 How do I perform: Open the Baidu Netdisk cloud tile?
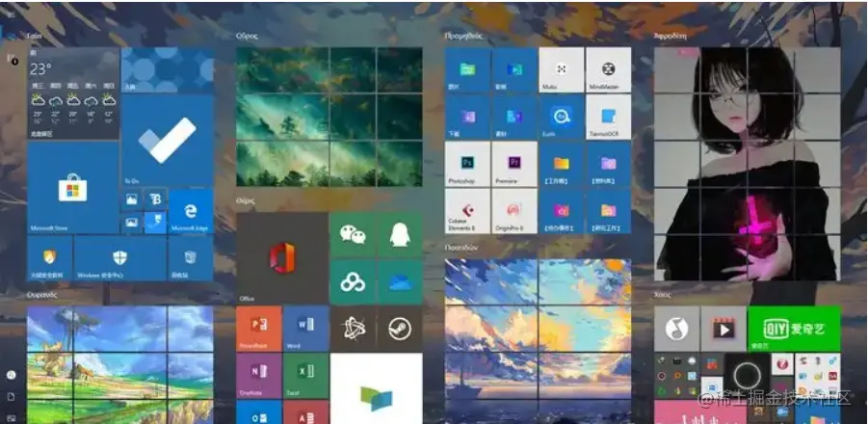[353, 281]
